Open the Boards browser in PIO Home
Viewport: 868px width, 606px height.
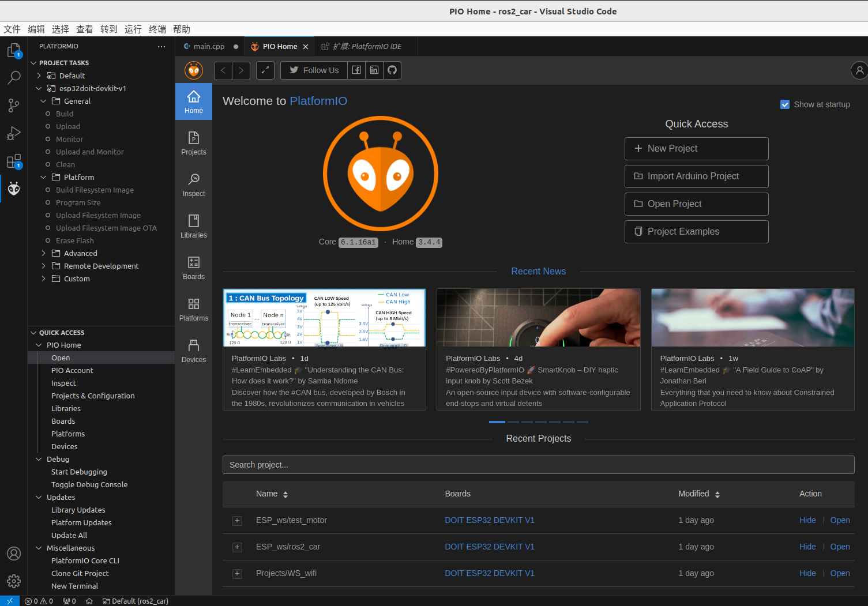click(193, 267)
